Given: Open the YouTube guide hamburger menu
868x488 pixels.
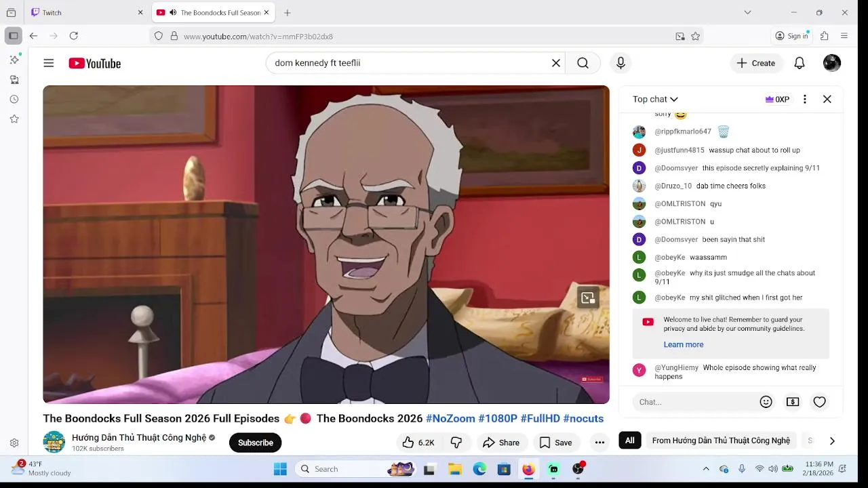Looking at the screenshot, I should 49,63.
